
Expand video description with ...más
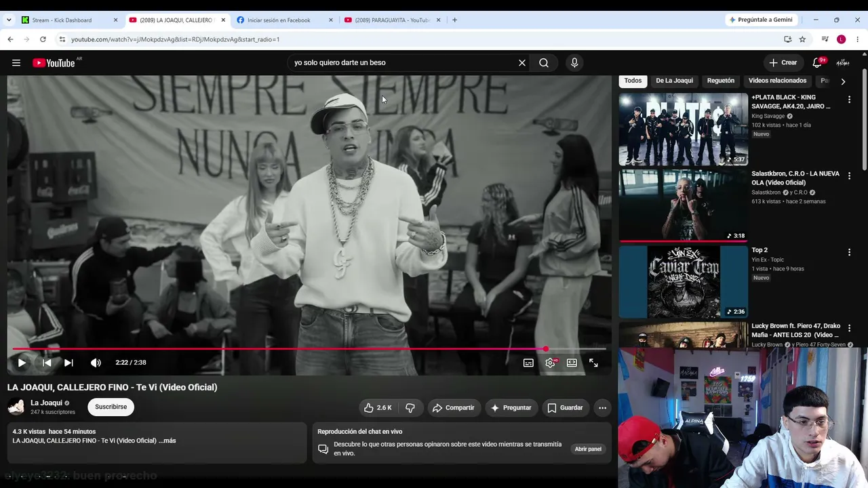[x=167, y=441]
